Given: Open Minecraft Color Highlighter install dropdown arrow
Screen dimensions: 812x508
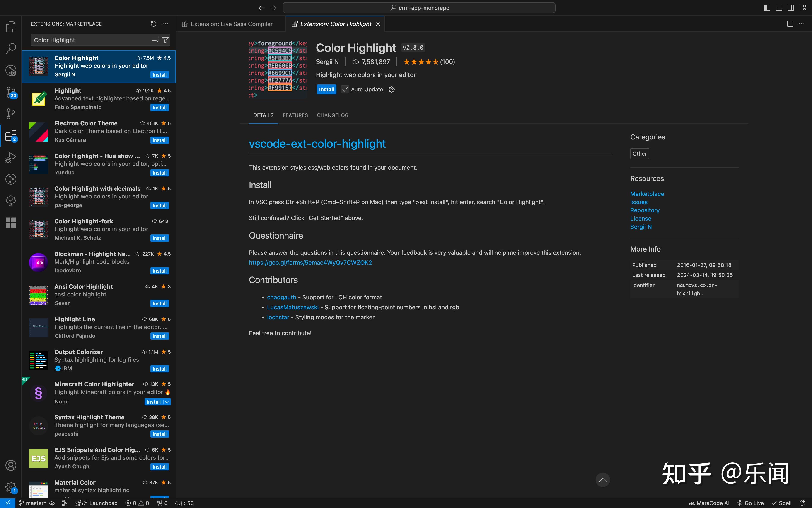Looking at the screenshot, I should pos(167,402).
